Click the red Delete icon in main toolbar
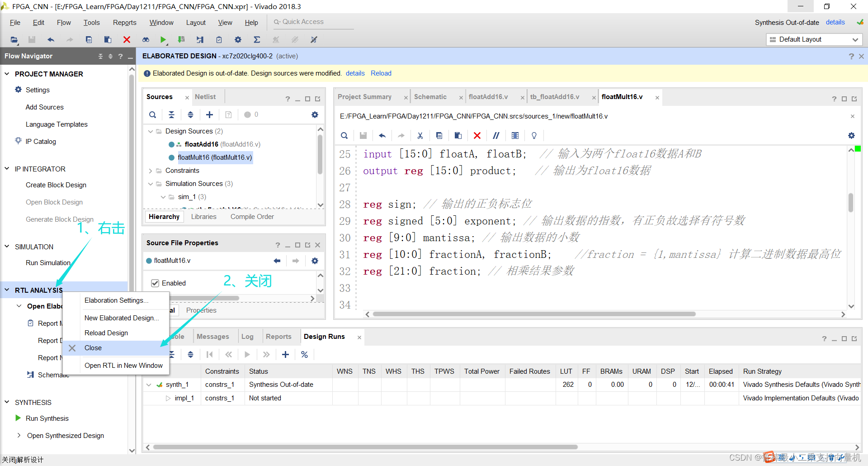This screenshot has height=466, width=868. (127, 40)
